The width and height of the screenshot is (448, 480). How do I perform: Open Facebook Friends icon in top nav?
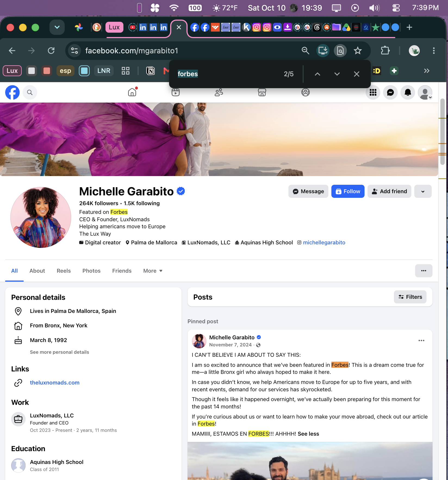[x=219, y=92]
